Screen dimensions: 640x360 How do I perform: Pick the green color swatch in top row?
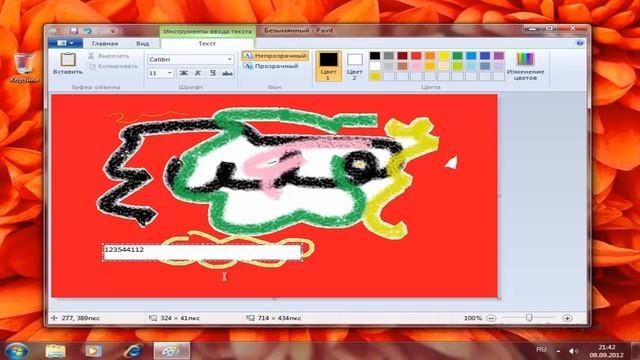[x=458, y=56]
